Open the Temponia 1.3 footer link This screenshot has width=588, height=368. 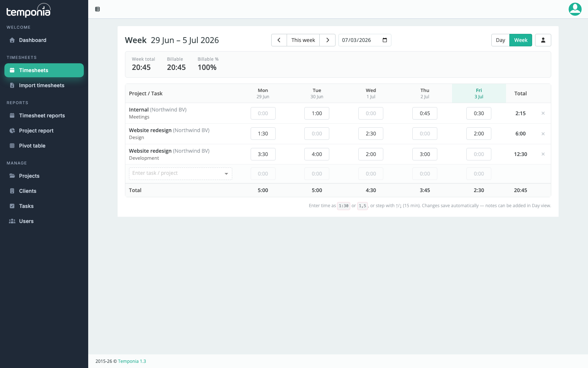point(132,361)
